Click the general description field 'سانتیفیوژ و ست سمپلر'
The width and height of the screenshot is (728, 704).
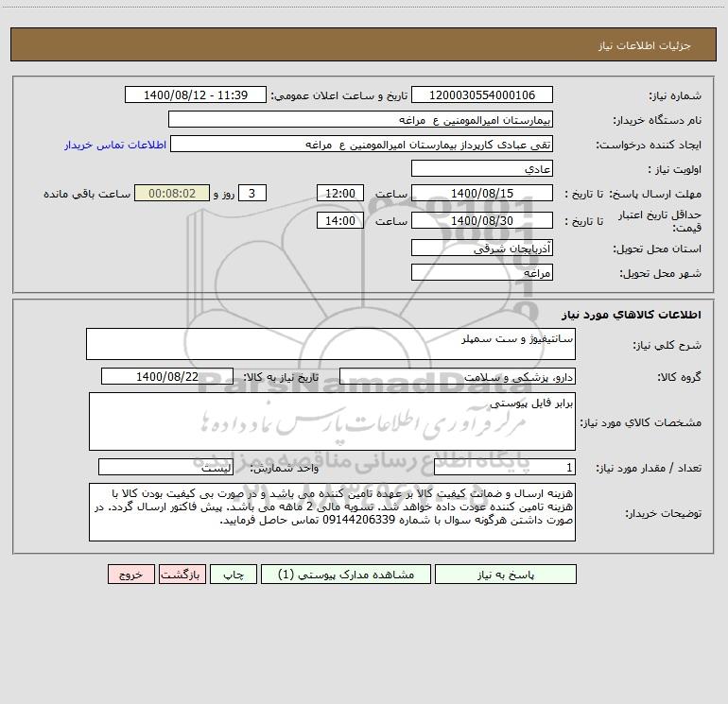click(x=331, y=344)
